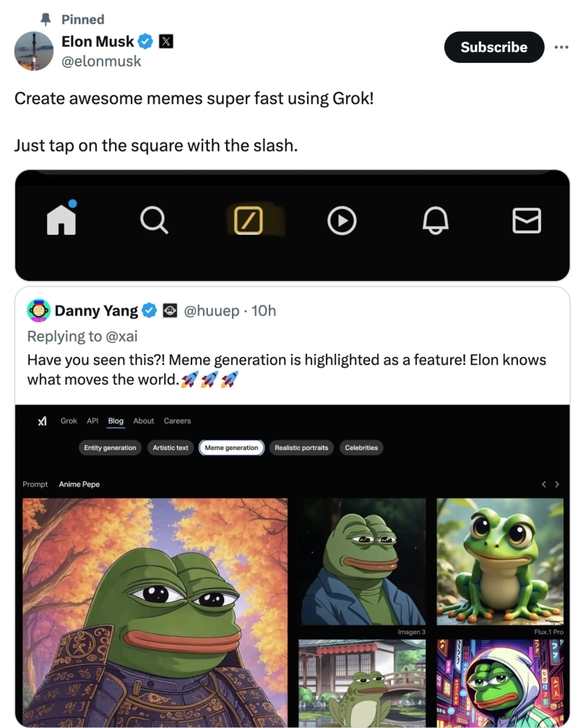The height and width of the screenshot is (728, 578).
Task: Open the Blog menu item
Action: pyautogui.click(x=116, y=421)
